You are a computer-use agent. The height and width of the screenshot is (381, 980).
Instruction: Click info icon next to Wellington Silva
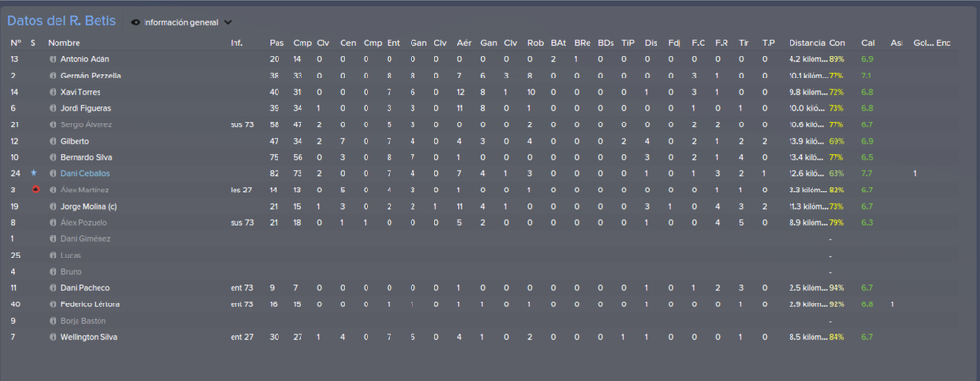pos(53,337)
